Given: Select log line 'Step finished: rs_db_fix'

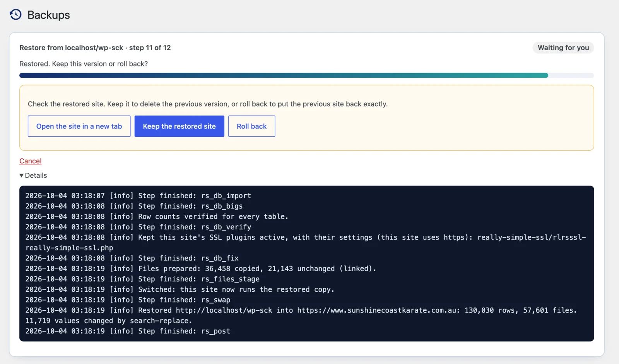Looking at the screenshot, I should [132, 258].
